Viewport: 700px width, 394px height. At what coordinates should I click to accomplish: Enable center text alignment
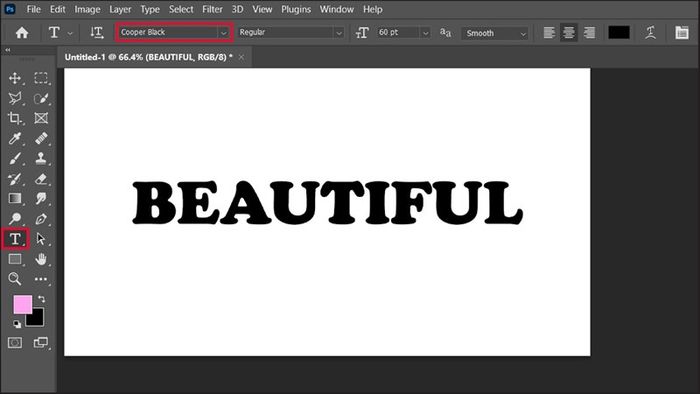tap(569, 33)
